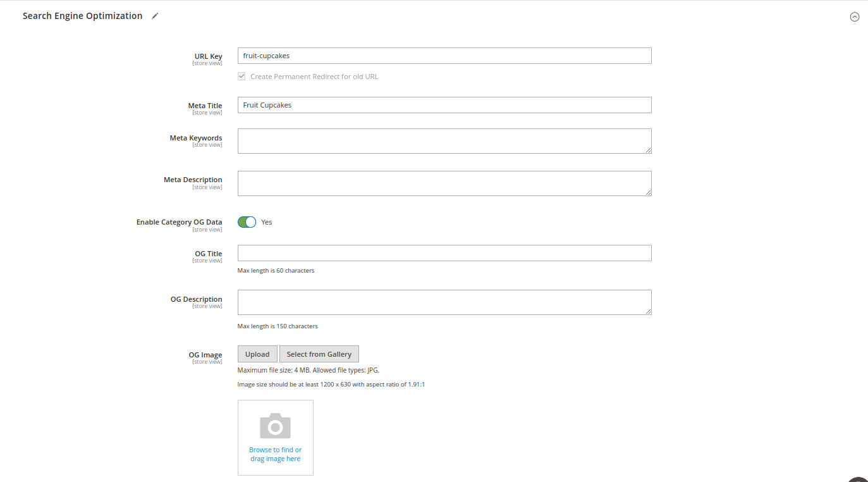Click the camera placeholder icon in OG Image box
This screenshot has width=868, height=482.
(x=276, y=426)
